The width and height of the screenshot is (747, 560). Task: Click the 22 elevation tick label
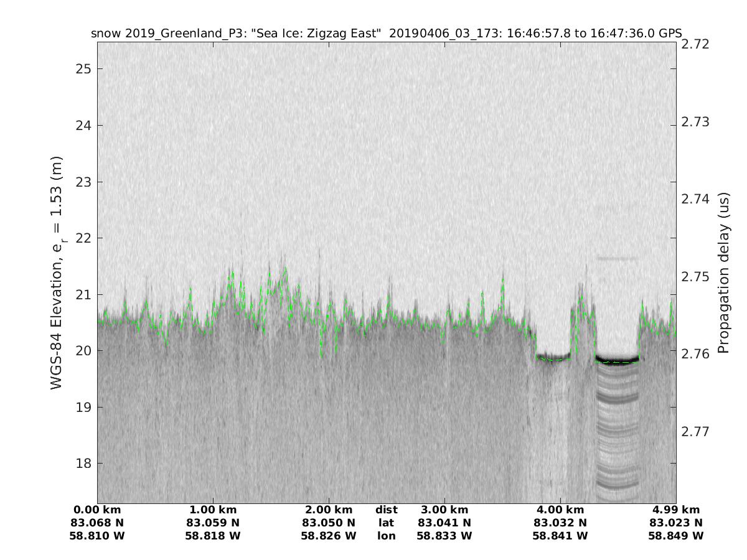click(x=83, y=238)
